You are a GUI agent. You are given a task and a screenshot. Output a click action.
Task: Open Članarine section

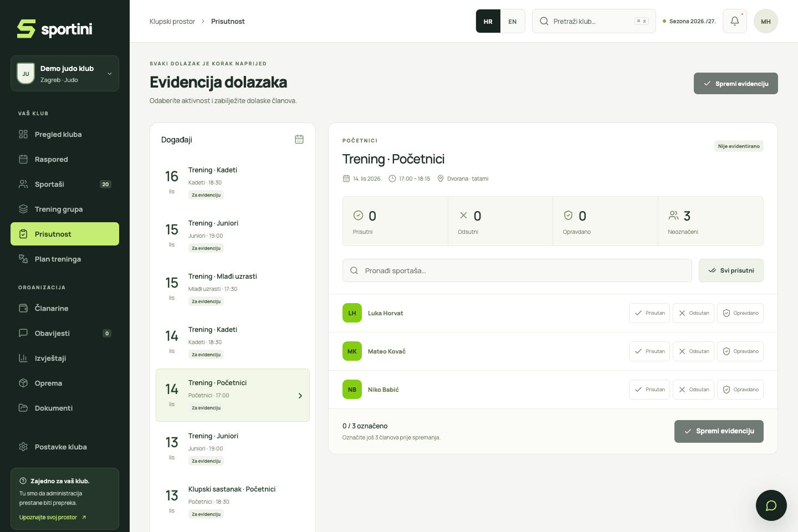click(65, 308)
